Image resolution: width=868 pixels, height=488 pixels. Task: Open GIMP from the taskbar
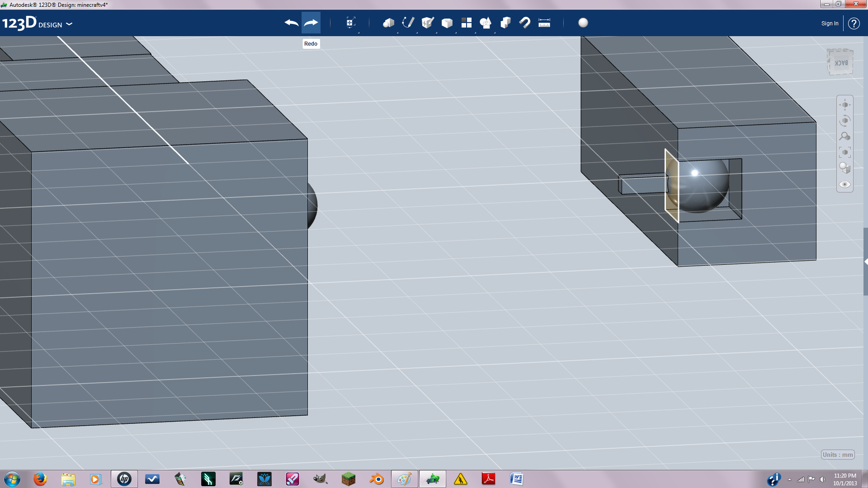(320, 479)
